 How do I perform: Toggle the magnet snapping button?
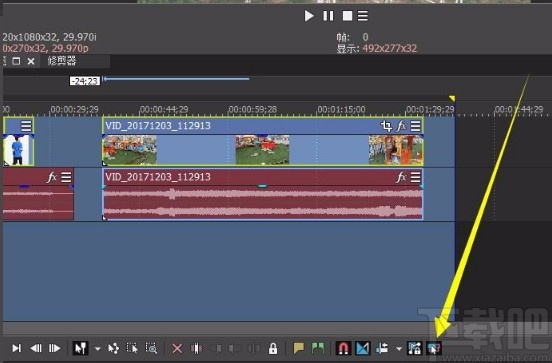coord(344,349)
